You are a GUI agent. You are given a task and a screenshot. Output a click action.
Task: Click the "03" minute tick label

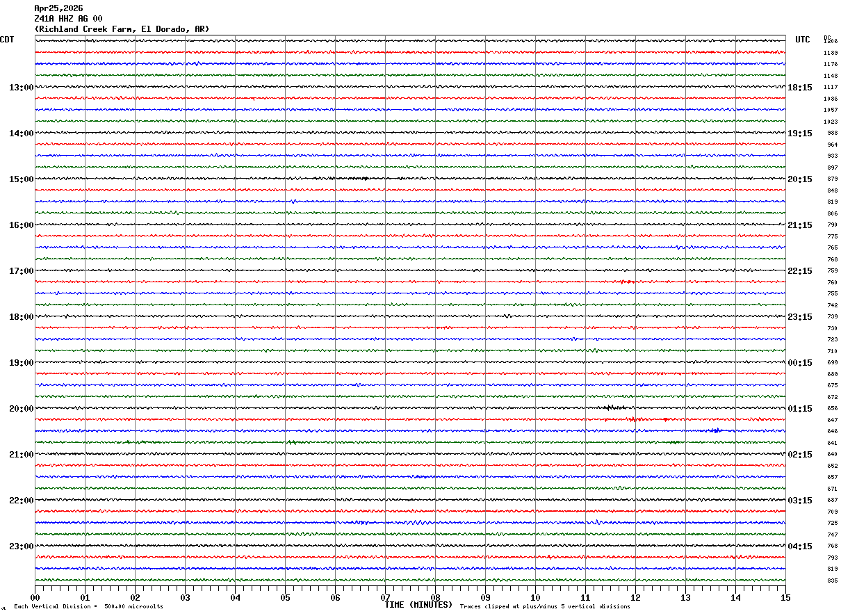185,597
